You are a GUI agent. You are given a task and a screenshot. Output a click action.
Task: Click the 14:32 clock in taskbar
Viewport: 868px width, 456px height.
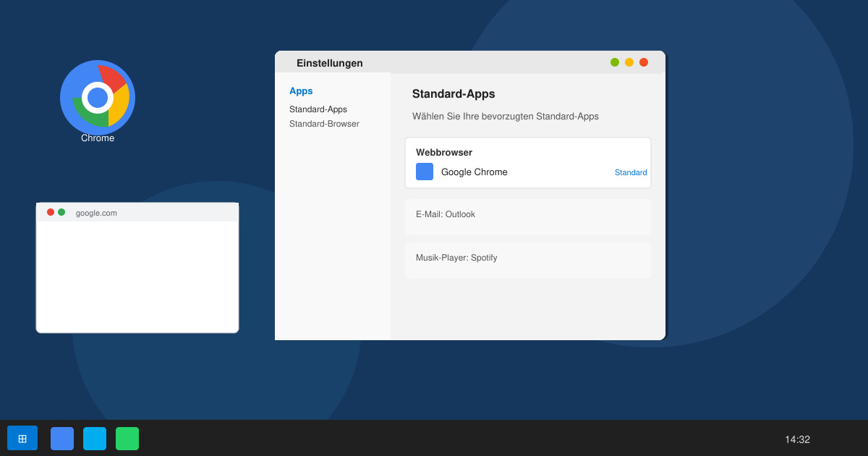pyautogui.click(x=797, y=439)
